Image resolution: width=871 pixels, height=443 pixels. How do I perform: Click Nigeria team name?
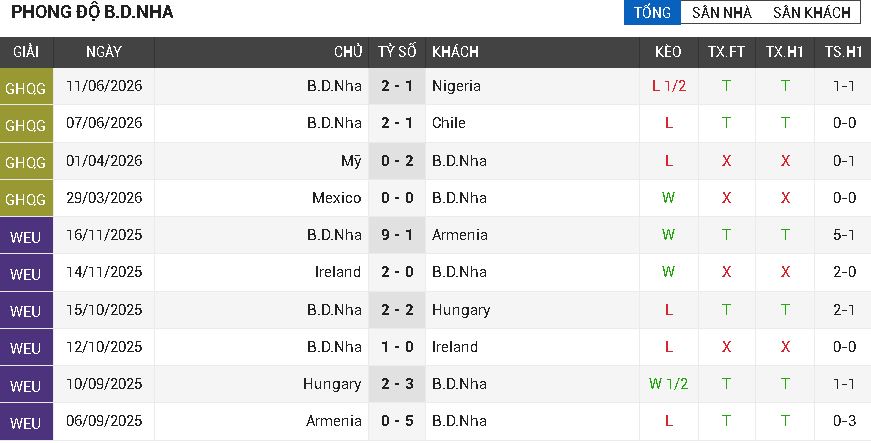pyautogui.click(x=456, y=86)
